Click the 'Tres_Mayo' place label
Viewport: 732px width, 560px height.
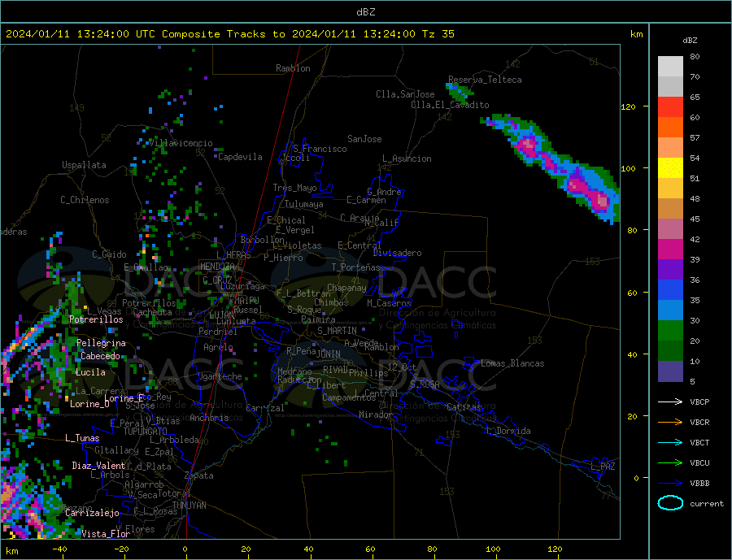pyautogui.click(x=294, y=188)
